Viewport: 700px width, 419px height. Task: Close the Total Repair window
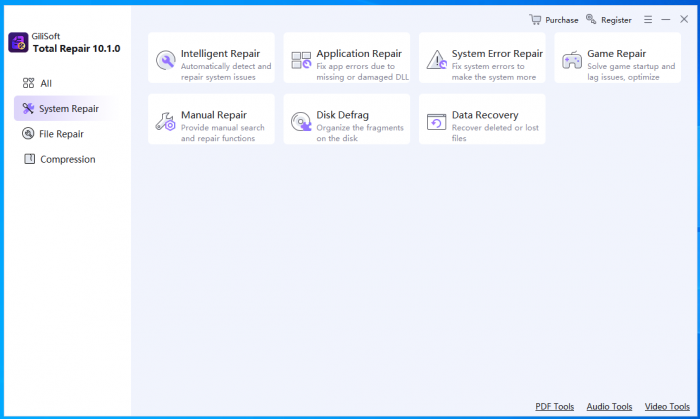tap(684, 19)
